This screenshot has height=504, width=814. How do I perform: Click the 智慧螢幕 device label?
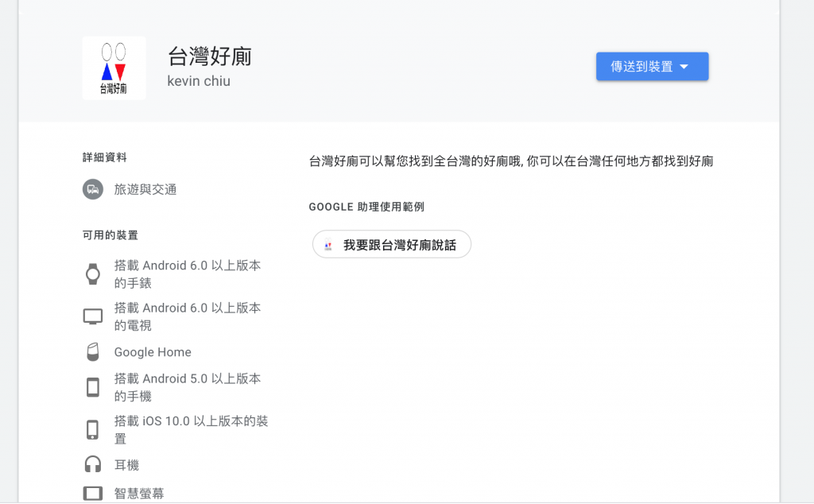tap(139, 493)
